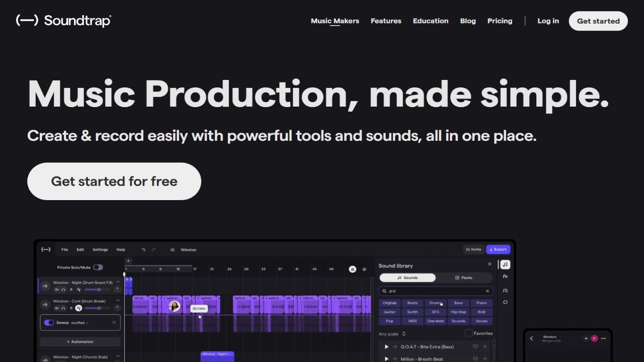Click the + Automation button
This screenshot has width=644, height=362.
click(80, 342)
